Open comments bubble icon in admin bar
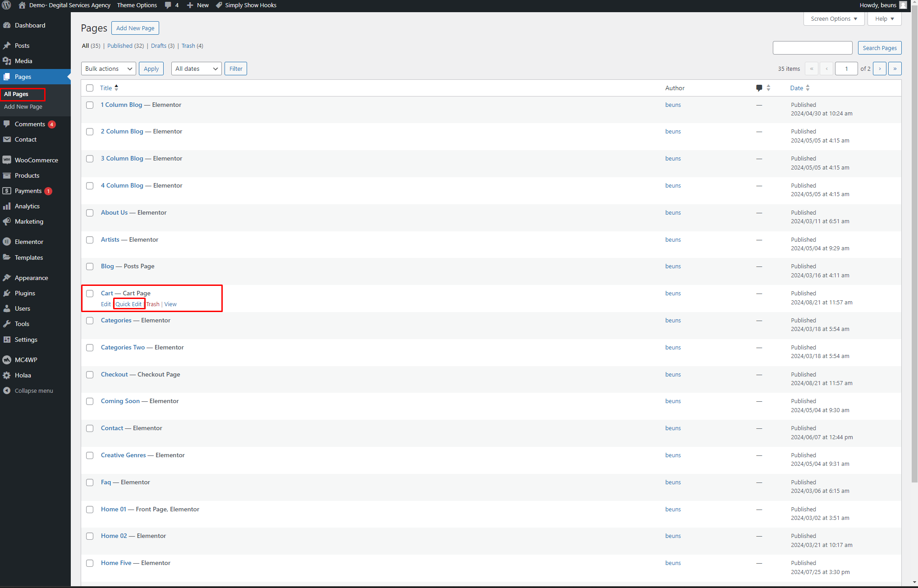918x588 pixels. [x=168, y=5]
